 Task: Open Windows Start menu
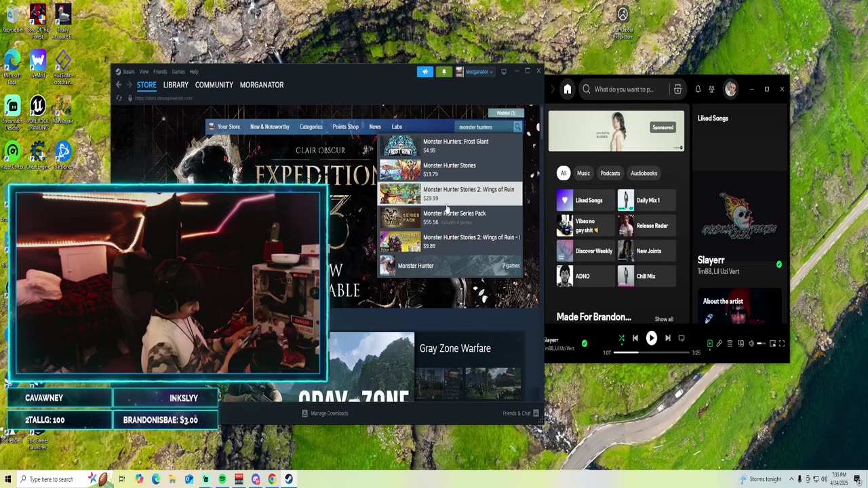pyautogui.click(x=7, y=479)
